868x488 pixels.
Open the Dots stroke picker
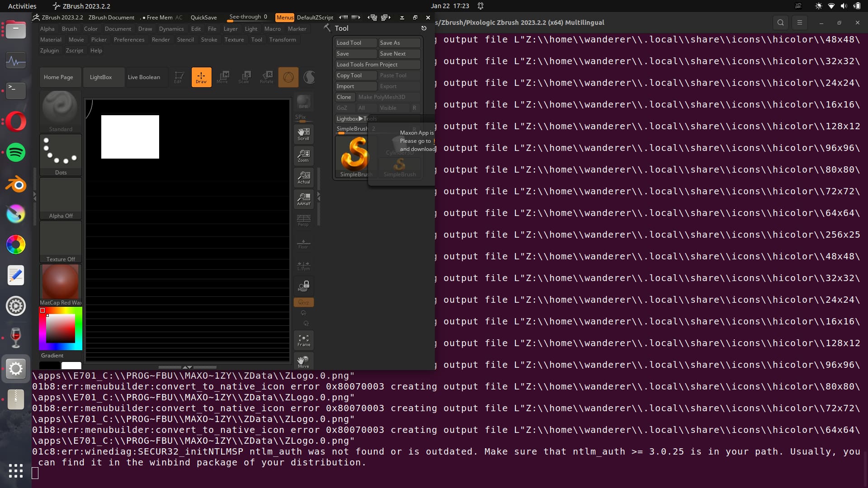(x=61, y=155)
